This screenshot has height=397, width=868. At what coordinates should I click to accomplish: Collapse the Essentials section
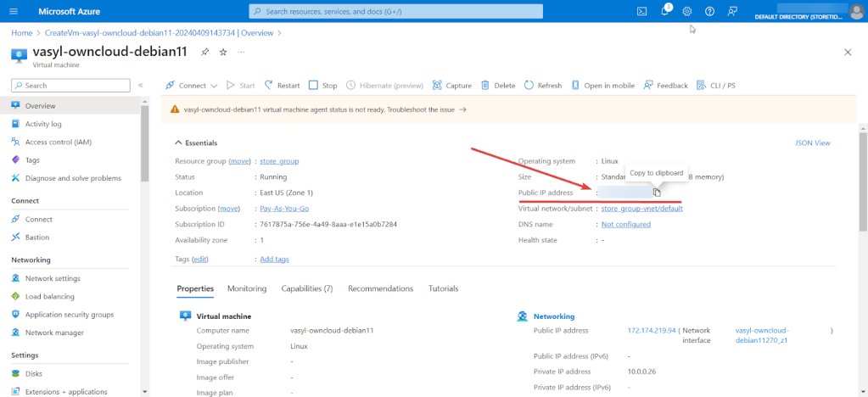click(179, 143)
